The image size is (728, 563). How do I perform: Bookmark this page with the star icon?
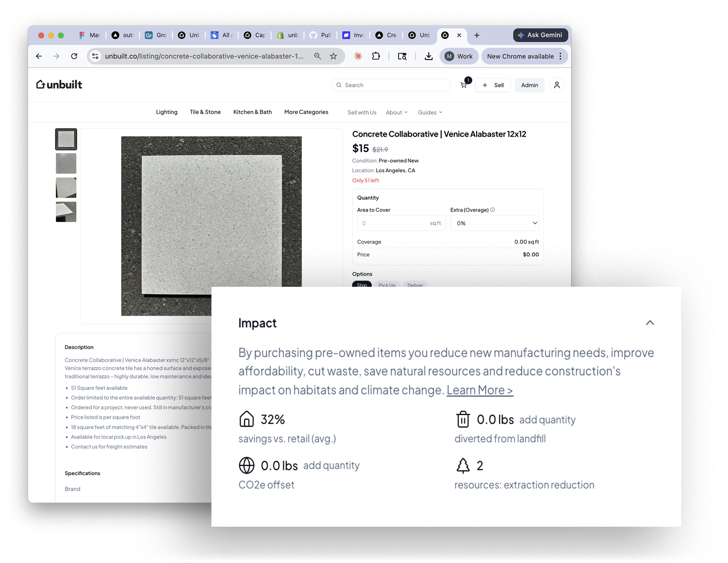[333, 56]
